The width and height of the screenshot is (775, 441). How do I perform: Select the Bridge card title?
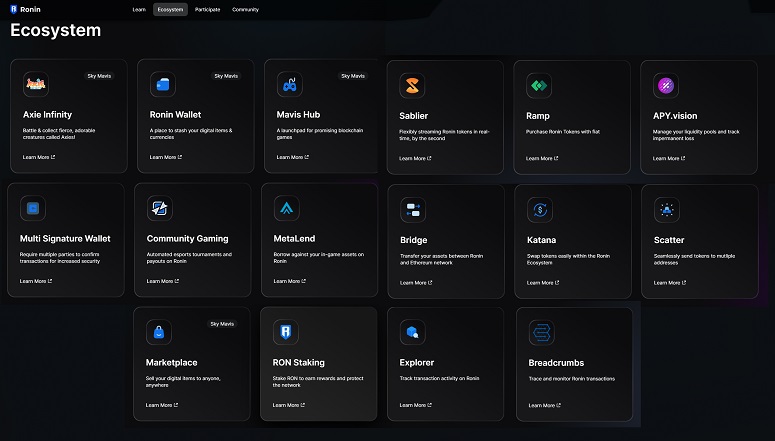pyautogui.click(x=414, y=240)
